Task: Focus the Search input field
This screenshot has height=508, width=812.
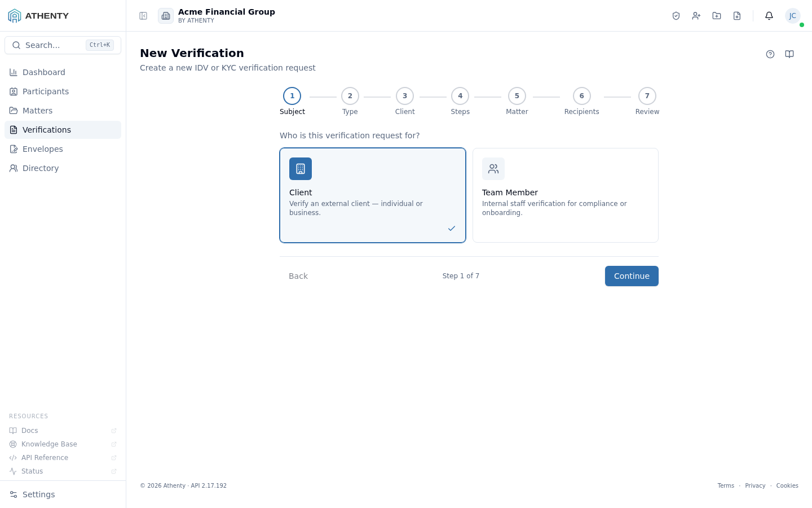Action: (x=63, y=45)
